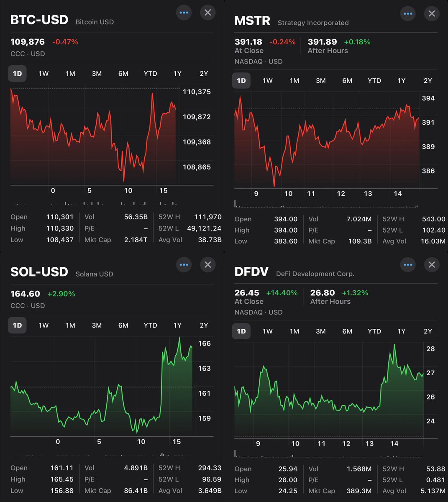Select YTD range on DFDV chart
The height and width of the screenshot is (502, 448).
click(x=374, y=331)
